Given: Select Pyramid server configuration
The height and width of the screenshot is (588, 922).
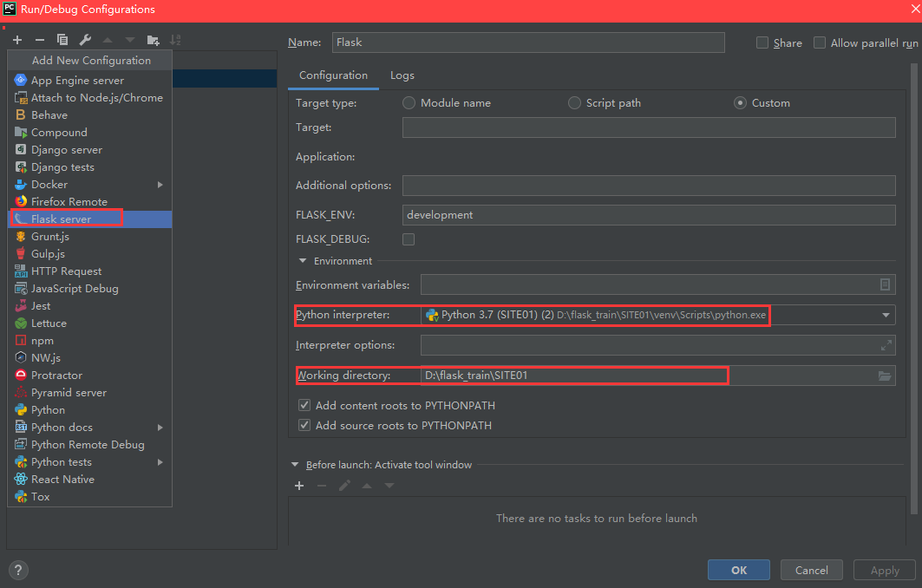Looking at the screenshot, I should coord(90,392).
